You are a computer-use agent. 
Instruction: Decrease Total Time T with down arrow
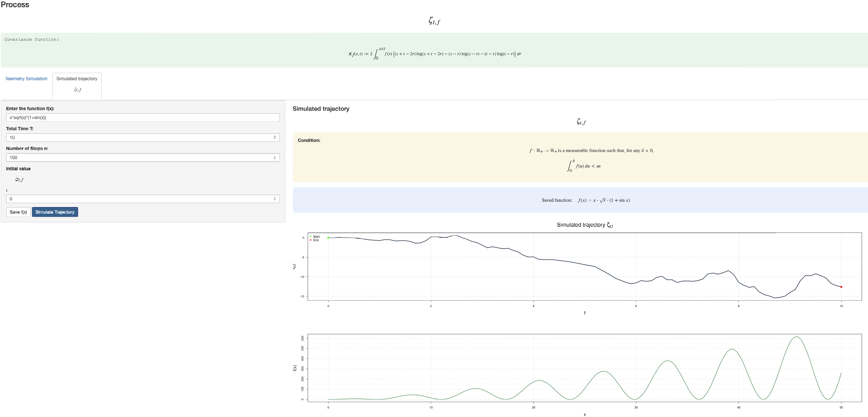click(275, 138)
